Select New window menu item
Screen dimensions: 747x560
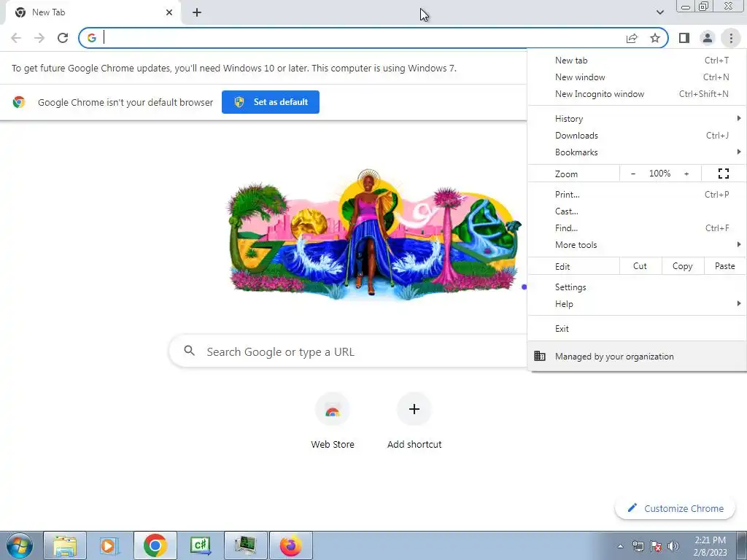[x=637, y=77]
